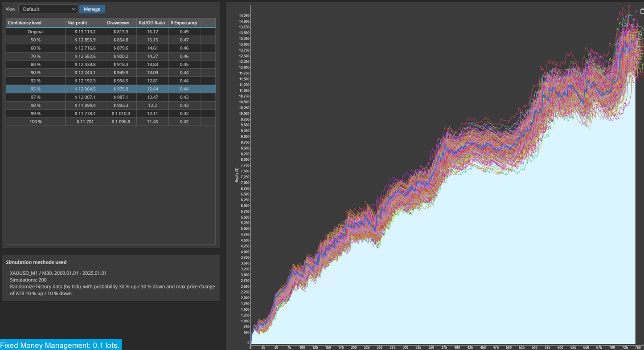The image size is (644, 350).
Task: Click 'XAUUSD_M1 / M30, 2009.01.01 - 2025.01.01' text
Action: [x=58, y=273]
